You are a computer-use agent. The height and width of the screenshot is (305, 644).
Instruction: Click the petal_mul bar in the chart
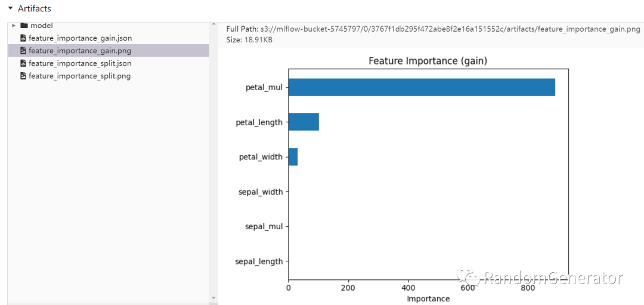422,87
